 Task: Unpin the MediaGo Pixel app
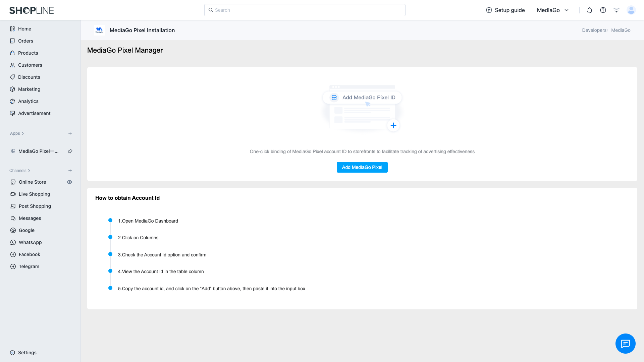(x=70, y=151)
